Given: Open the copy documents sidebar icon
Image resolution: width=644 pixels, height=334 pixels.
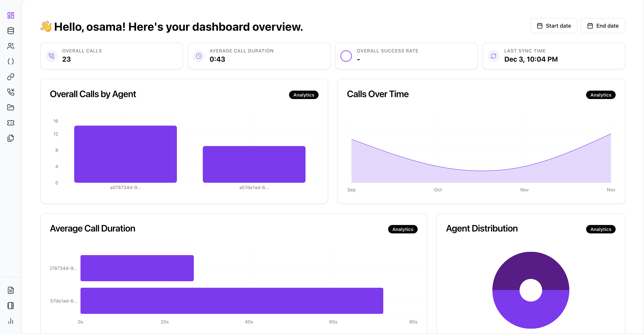Looking at the screenshot, I should [x=11, y=138].
